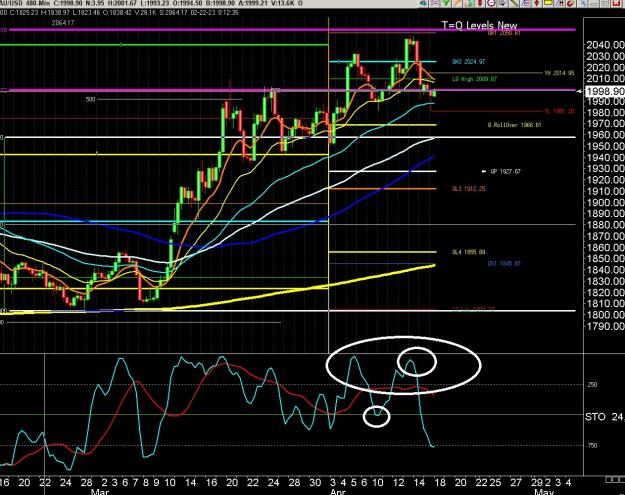Select the yellow rectangle drawing tool icon
The image size is (625, 495).
pyautogui.click(x=548, y=2)
